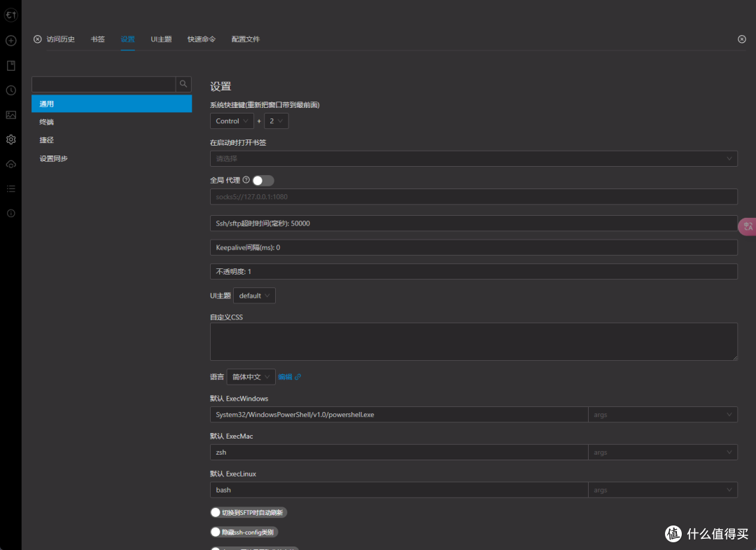Click the 自定义CSS text area
Viewport: 756px width, 550px height.
pyautogui.click(x=473, y=342)
